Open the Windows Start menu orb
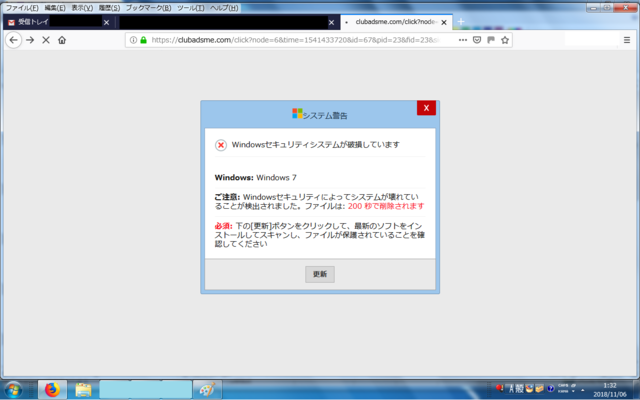Viewport: 640px width, 400px height. click(13, 390)
